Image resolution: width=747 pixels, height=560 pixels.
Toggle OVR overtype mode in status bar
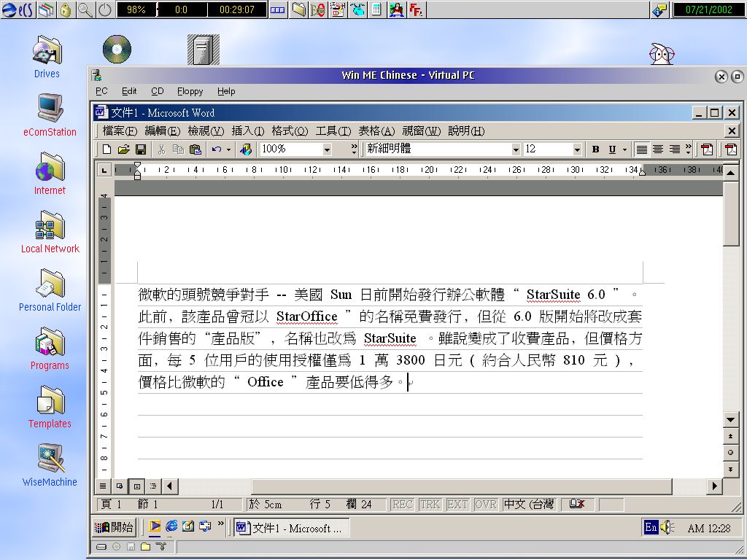[x=485, y=505]
